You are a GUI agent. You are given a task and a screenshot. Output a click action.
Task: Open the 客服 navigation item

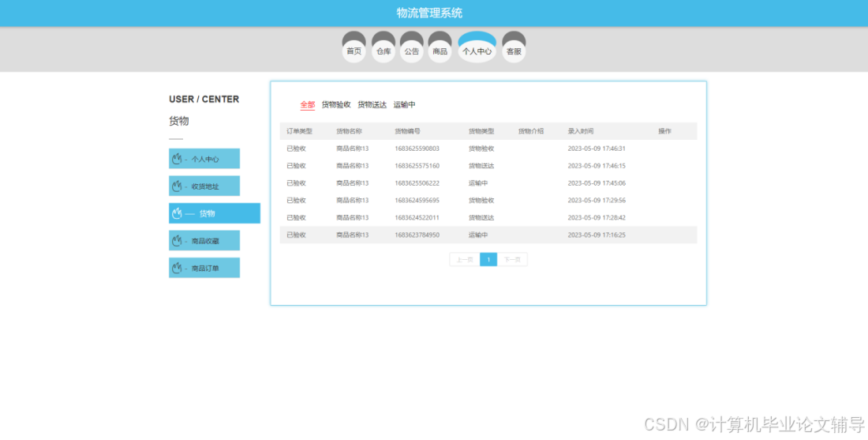coord(514,47)
